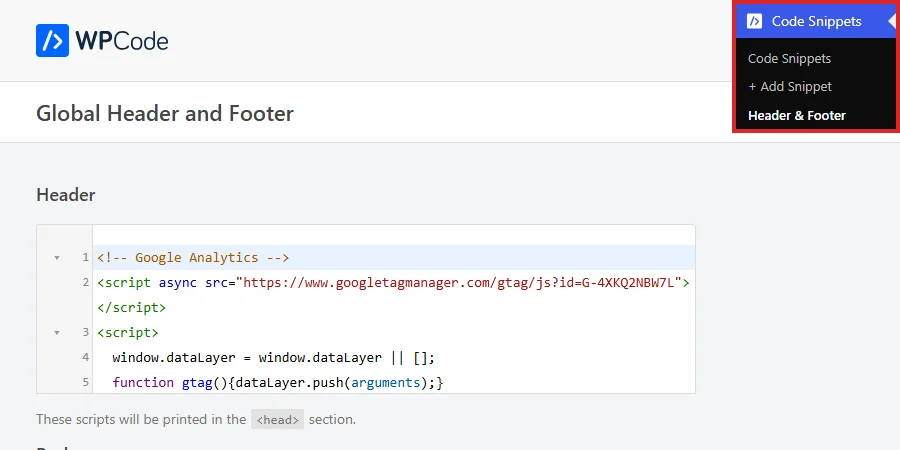This screenshot has width=900, height=450.
Task: Click the WPCode logo icon
Action: (x=52, y=40)
